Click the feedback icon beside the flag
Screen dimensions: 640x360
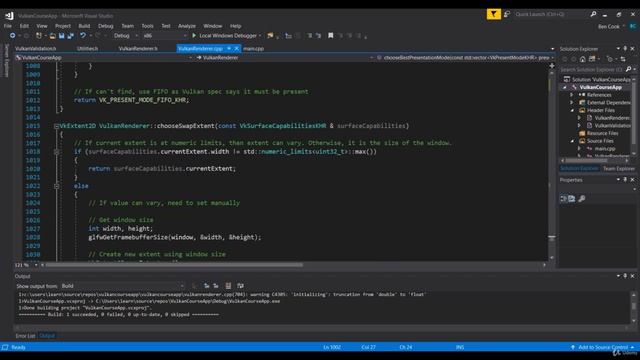(x=507, y=14)
